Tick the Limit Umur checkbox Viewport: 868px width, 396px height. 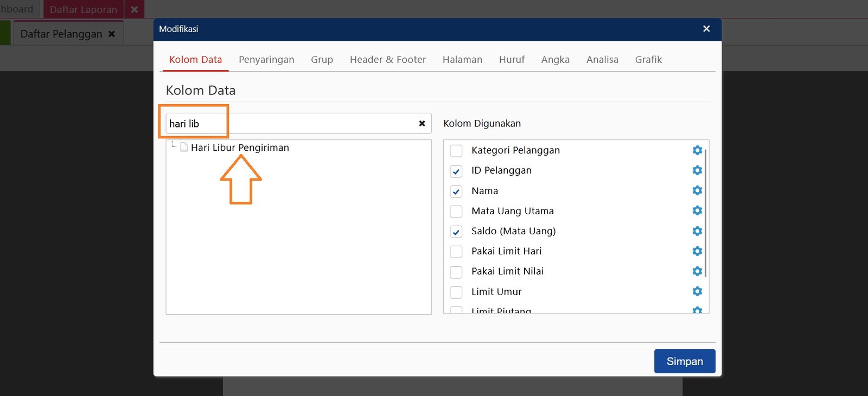[456, 292]
